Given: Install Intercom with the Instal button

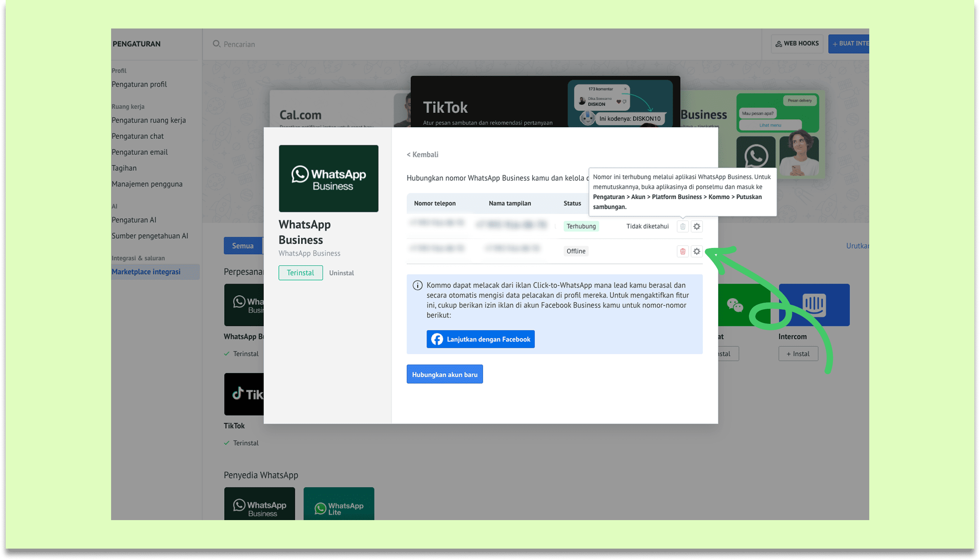Looking at the screenshot, I should tap(798, 354).
